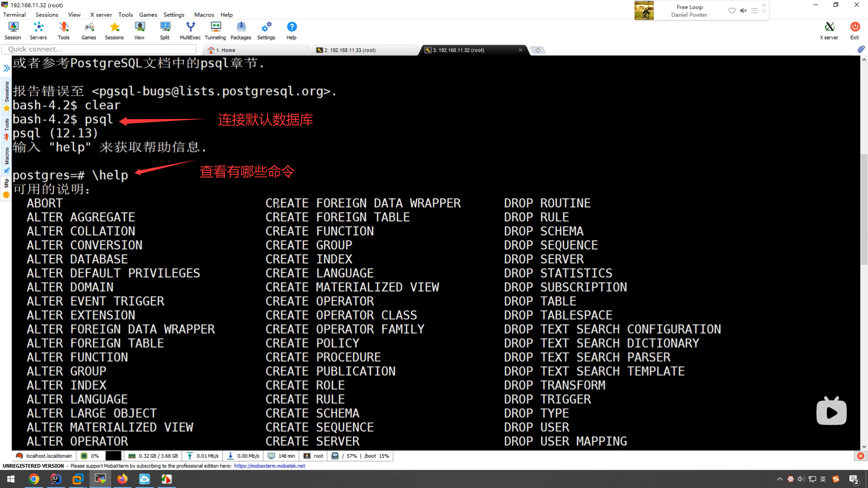Click the new tab button
The image size is (868, 488).
point(538,50)
